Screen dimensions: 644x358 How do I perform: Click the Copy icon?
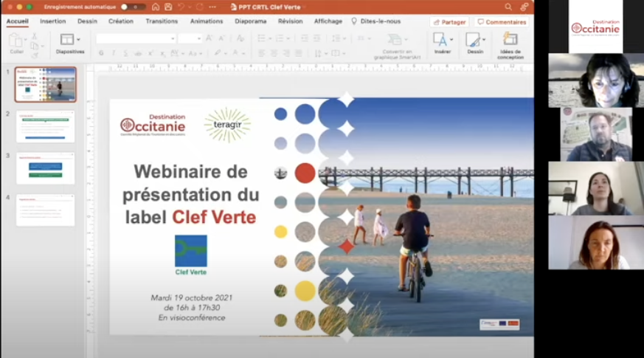(35, 46)
